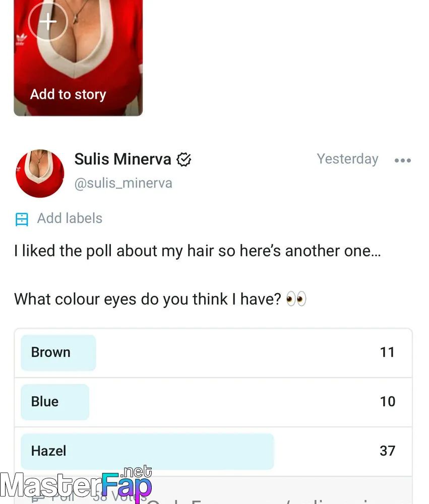Viewport: 429px width, 504px height.
Task: Click the Brown vote count 11
Action: (387, 352)
